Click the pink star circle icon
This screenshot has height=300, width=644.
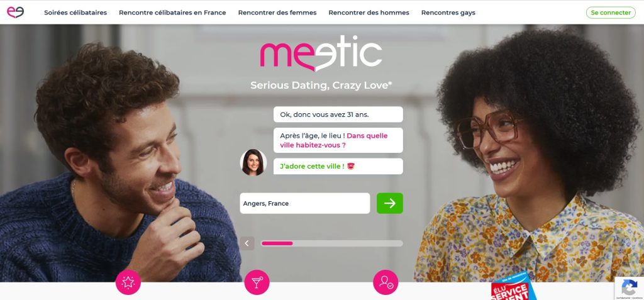[x=128, y=282]
